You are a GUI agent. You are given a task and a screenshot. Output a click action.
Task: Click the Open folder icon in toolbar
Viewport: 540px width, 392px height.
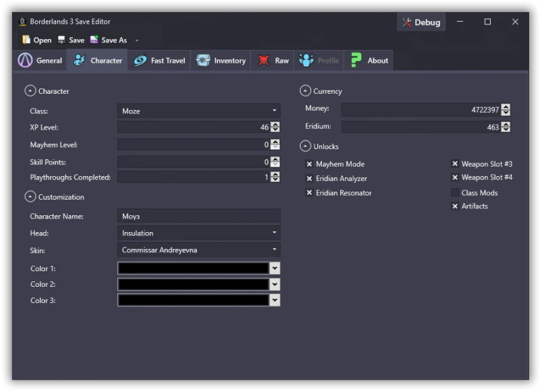click(x=26, y=40)
